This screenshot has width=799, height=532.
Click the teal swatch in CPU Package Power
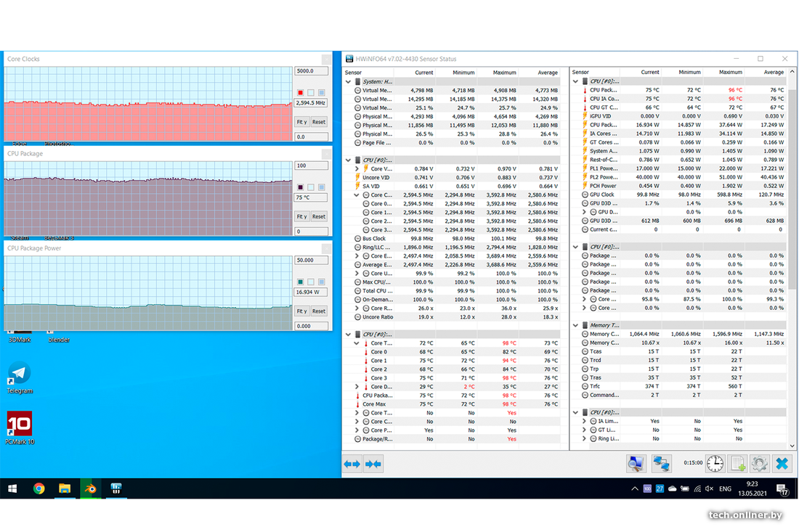pyautogui.click(x=301, y=282)
